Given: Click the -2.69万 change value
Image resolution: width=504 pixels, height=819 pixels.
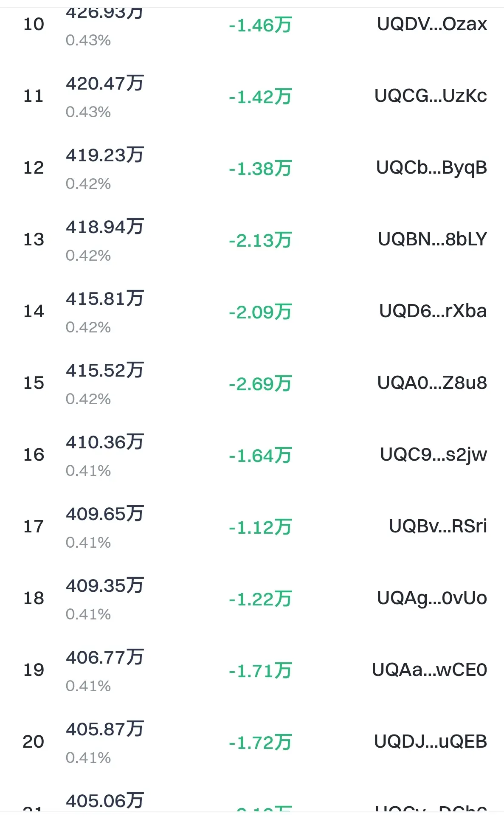Looking at the screenshot, I should coord(260,384).
